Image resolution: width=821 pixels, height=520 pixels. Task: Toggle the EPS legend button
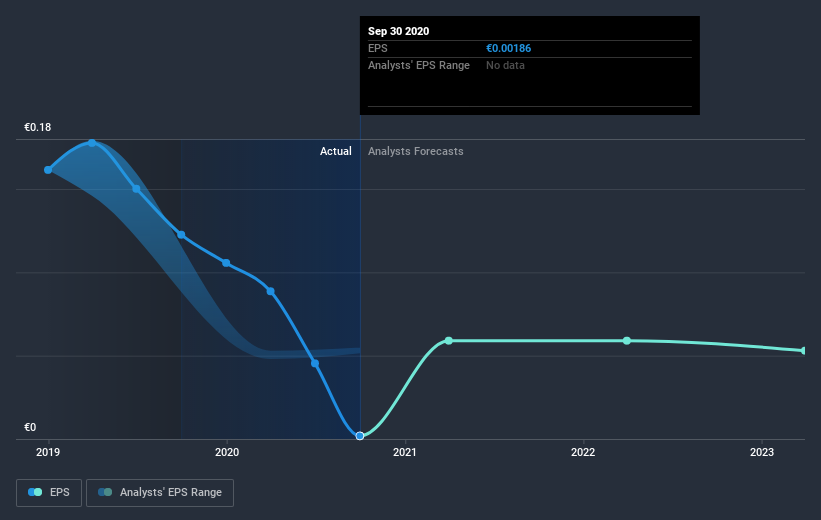[49, 492]
